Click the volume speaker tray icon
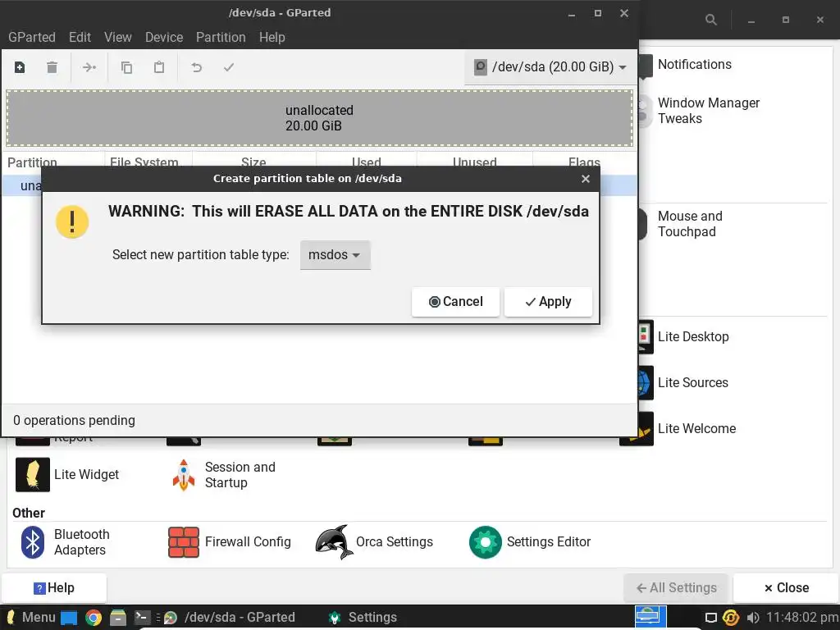Viewport: 840px width, 630px height. [x=753, y=618]
